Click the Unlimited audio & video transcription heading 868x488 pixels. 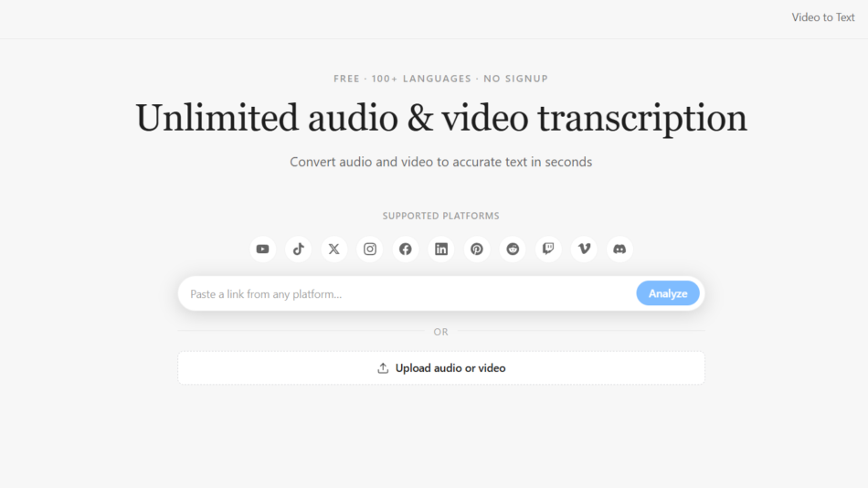[441, 118]
